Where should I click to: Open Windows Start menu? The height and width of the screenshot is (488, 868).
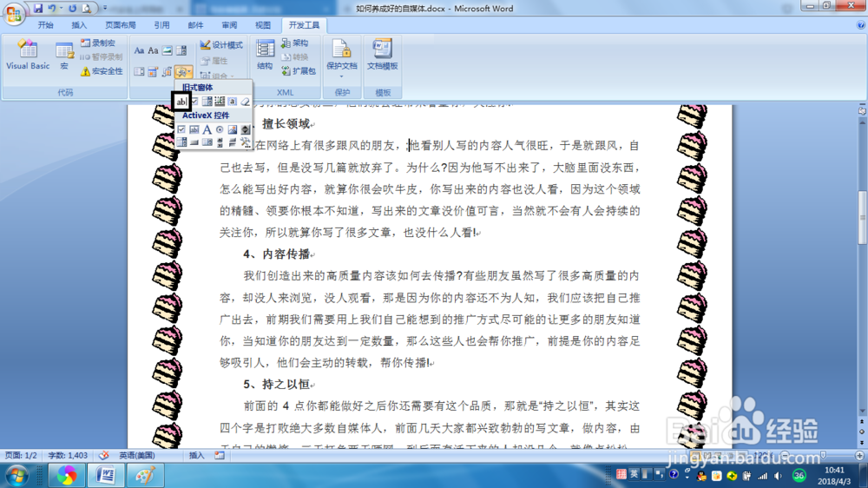click(16, 476)
